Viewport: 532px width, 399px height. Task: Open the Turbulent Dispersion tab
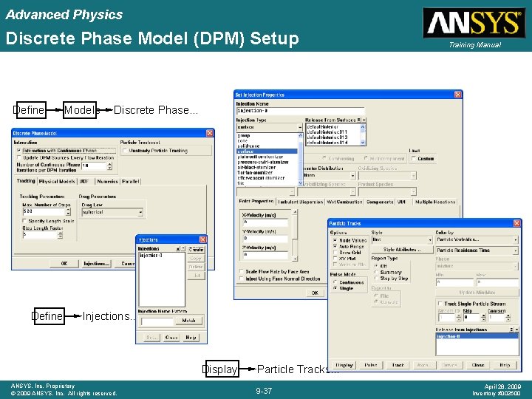[x=300, y=202]
